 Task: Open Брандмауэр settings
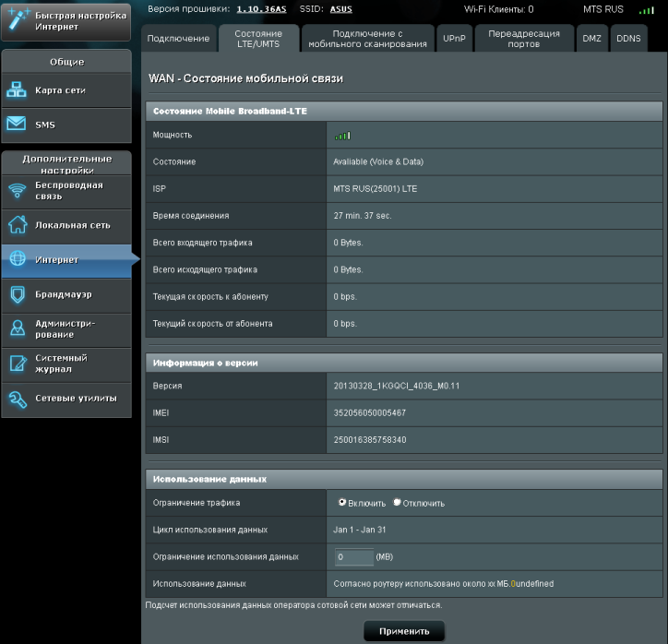pos(66,295)
